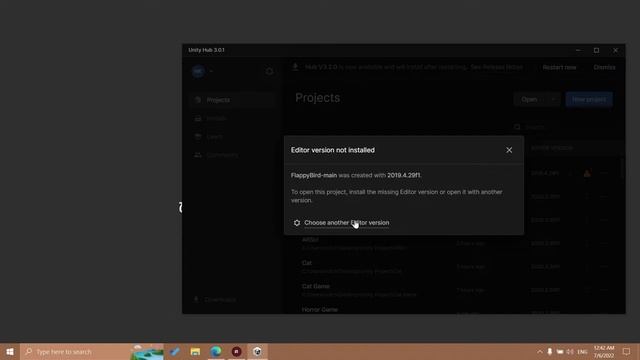Click the warning icon on the 2019.4.29f1 row
Image resolution: width=640 pixels, height=360 pixels.
pyautogui.click(x=587, y=173)
